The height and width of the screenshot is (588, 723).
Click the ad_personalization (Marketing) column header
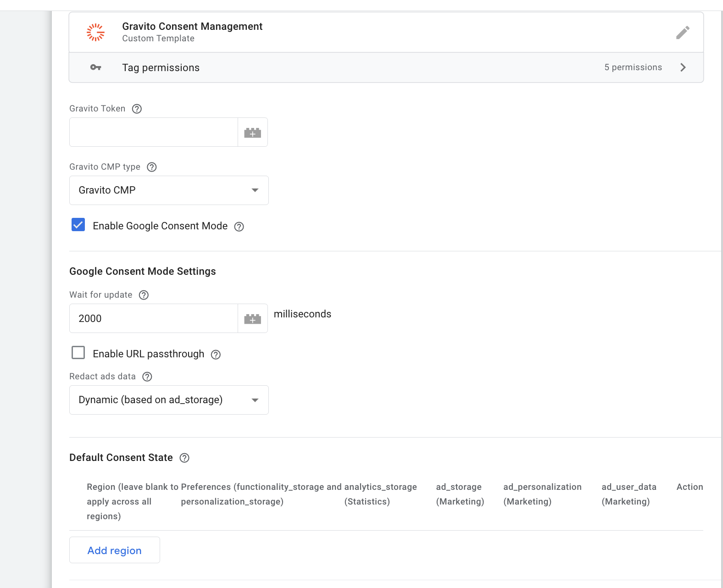[542, 494]
